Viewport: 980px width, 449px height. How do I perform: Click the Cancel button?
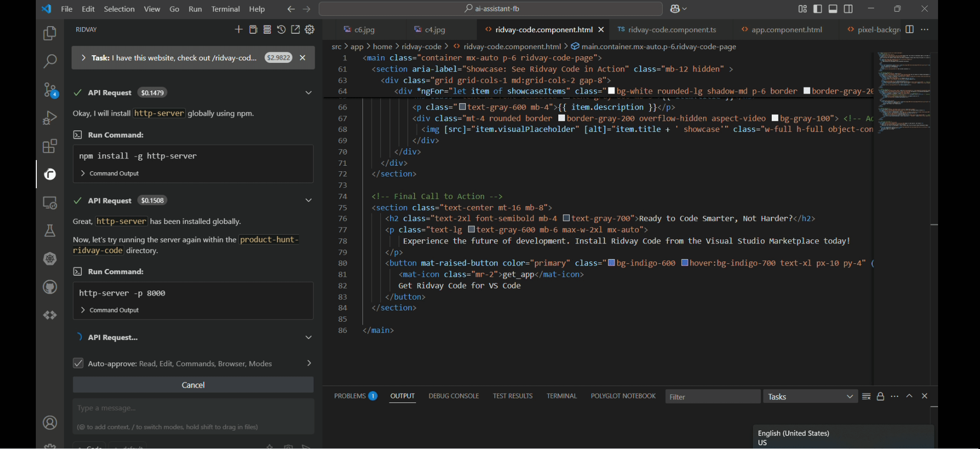(193, 385)
